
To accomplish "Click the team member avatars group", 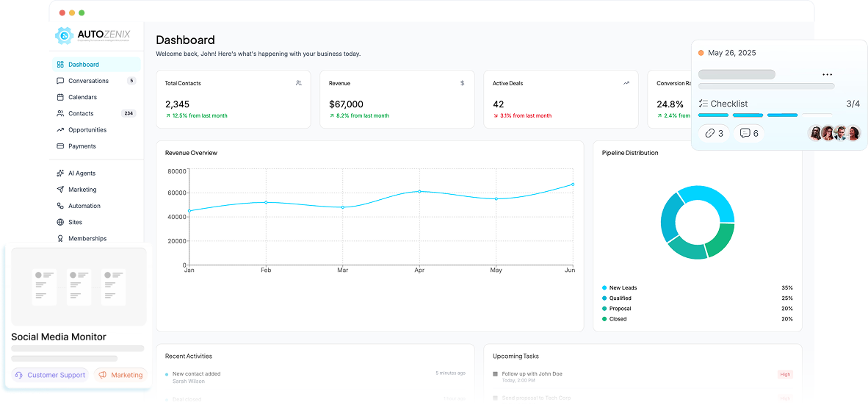I will [833, 133].
